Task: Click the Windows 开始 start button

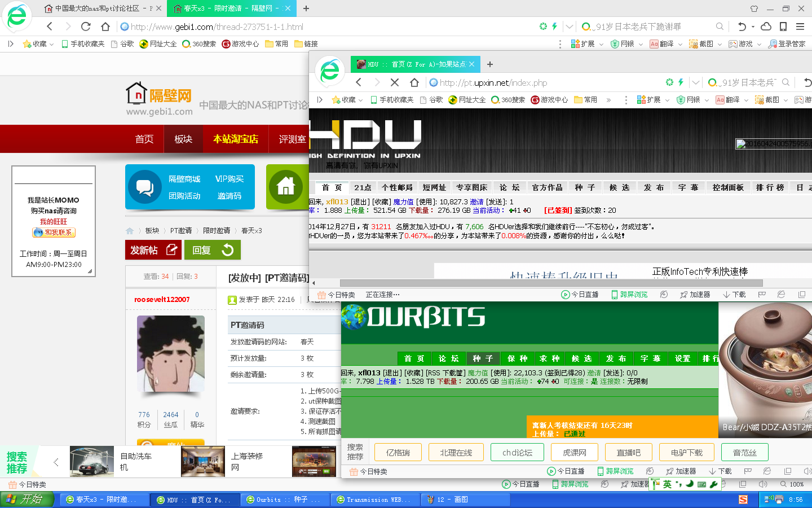Action: (x=27, y=500)
